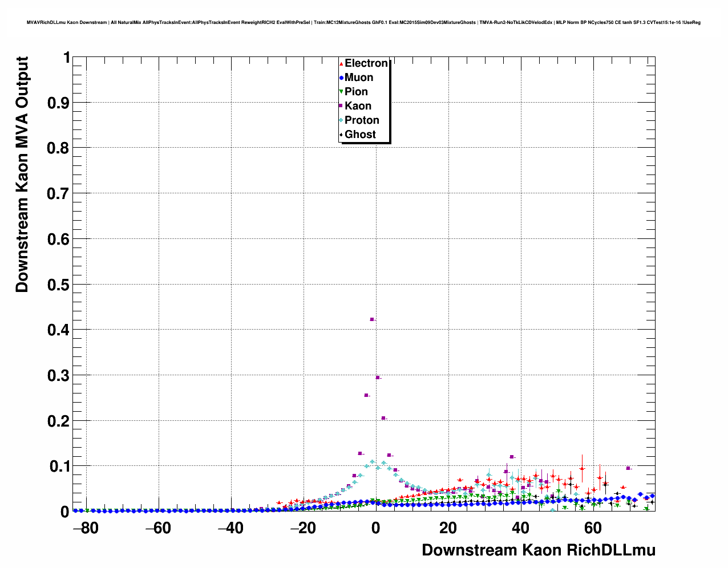
Task: Click X-axis tick label −40
Action: pyautogui.click(x=230, y=528)
